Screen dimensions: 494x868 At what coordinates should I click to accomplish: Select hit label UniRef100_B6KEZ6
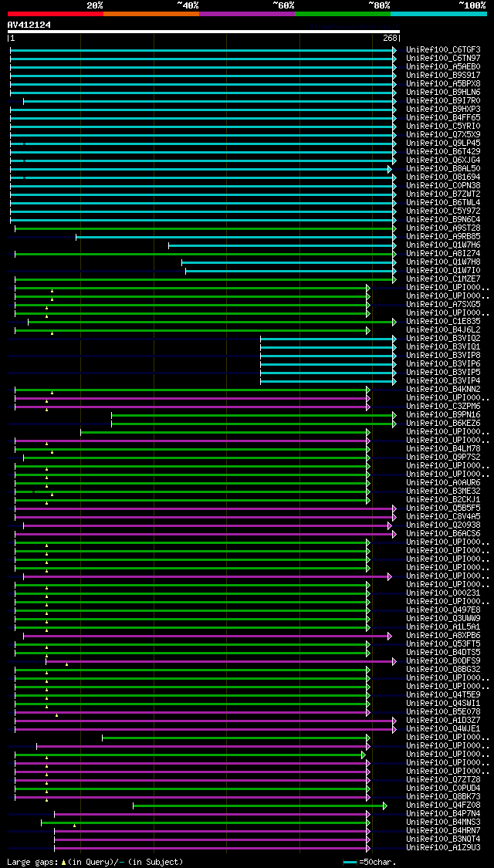443,423
